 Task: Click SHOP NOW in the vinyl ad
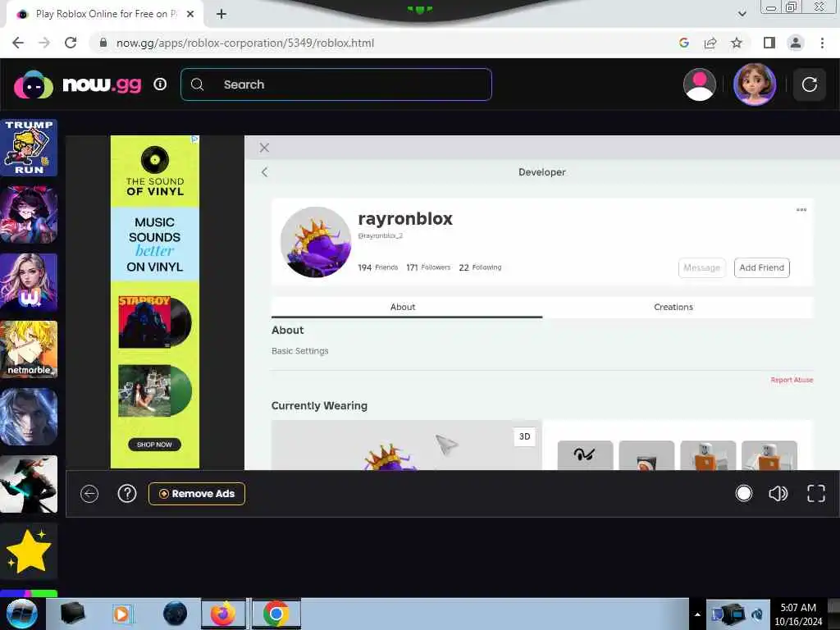[154, 445]
